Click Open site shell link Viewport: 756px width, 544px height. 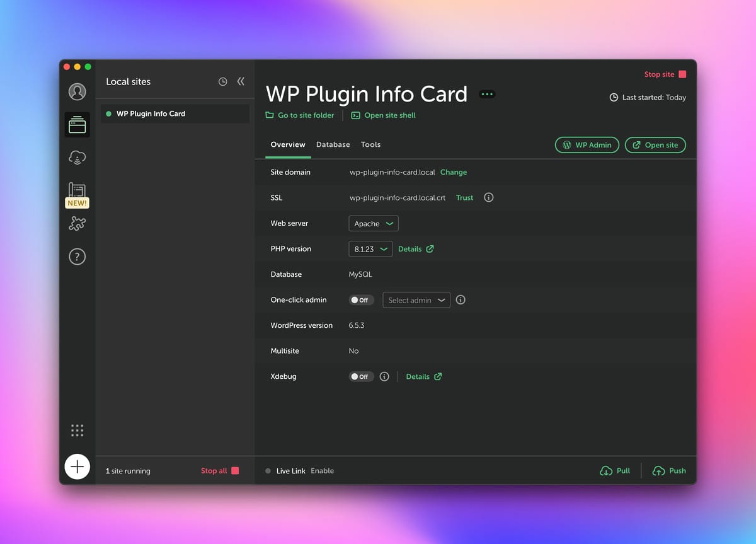pyautogui.click(x=383, y=115)
